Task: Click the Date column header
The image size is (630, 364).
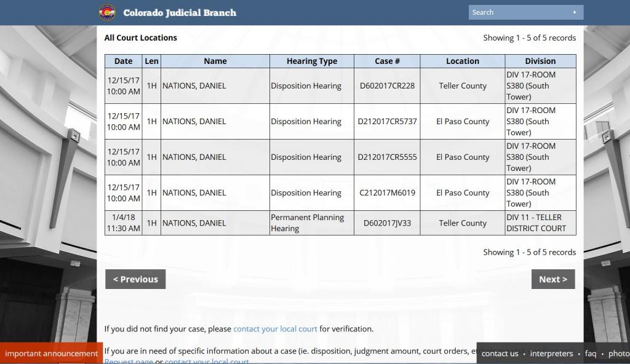Action: coord(123,61)
